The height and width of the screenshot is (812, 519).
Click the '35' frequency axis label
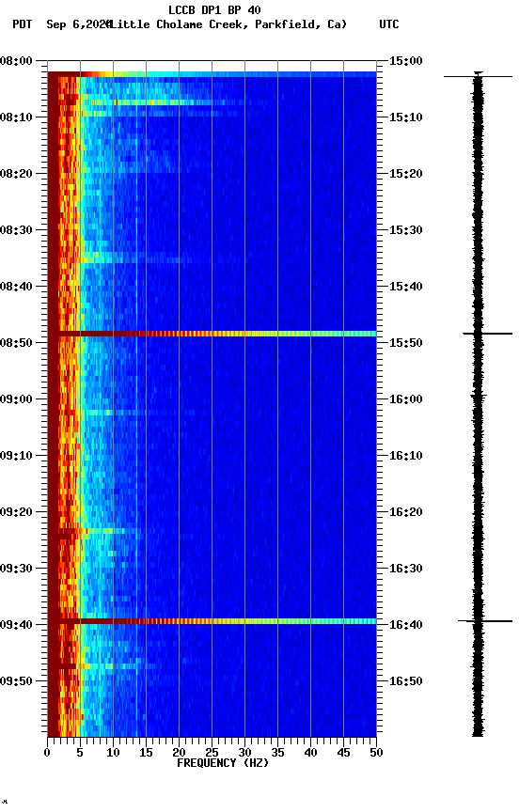[x=277, y=753]
